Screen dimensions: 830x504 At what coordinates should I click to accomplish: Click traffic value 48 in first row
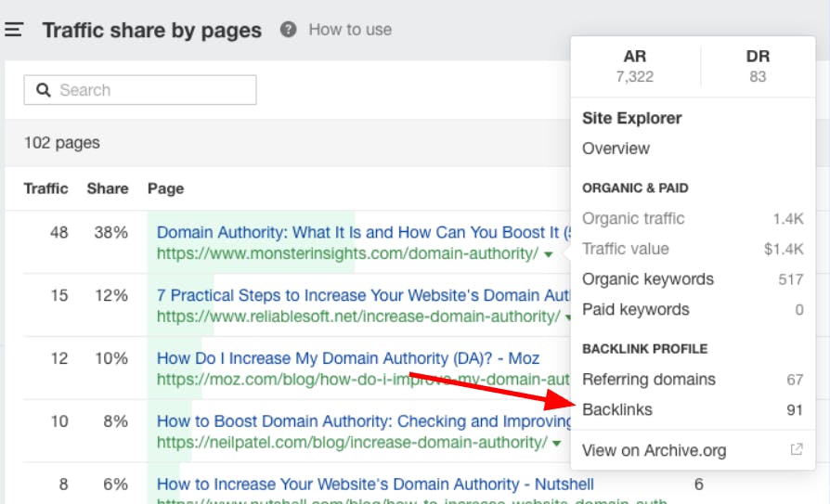[59, 232]
